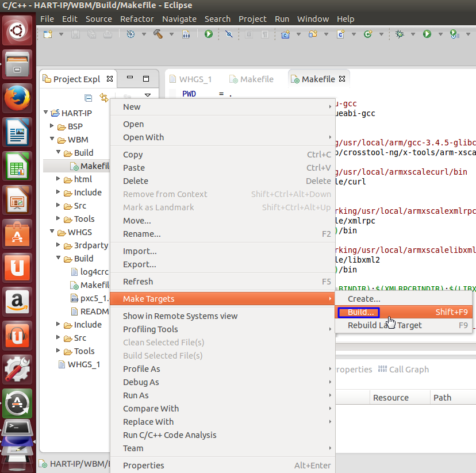Open LibreOffice Calc from the launcher
The image size is (476, 473).
(18, 166)
